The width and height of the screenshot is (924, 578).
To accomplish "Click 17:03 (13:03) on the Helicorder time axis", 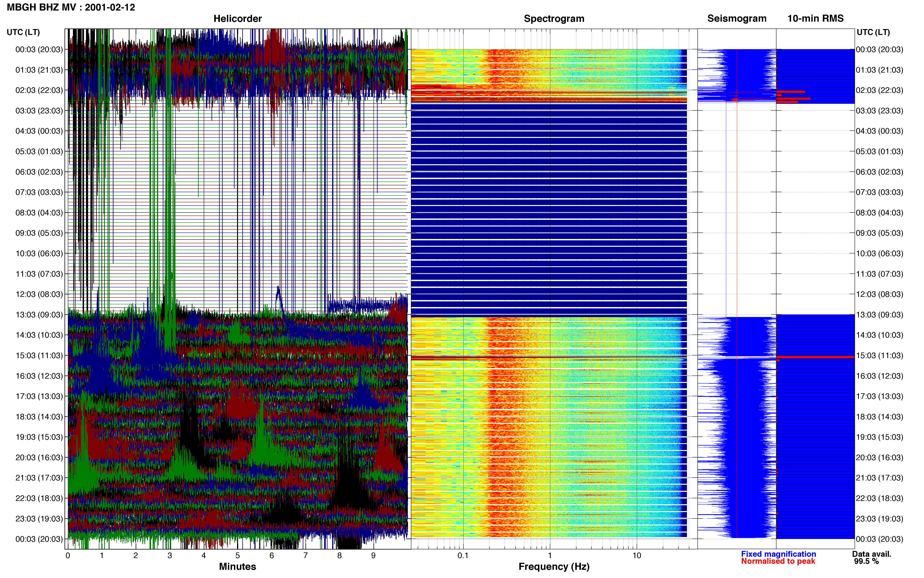I will (x=39, y=396).
